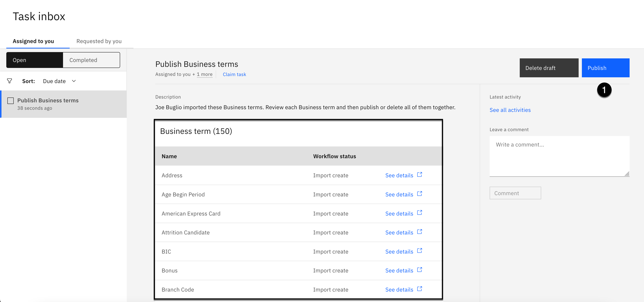
Task: Select the Assigned to you tab
Action: pos(33,41)
